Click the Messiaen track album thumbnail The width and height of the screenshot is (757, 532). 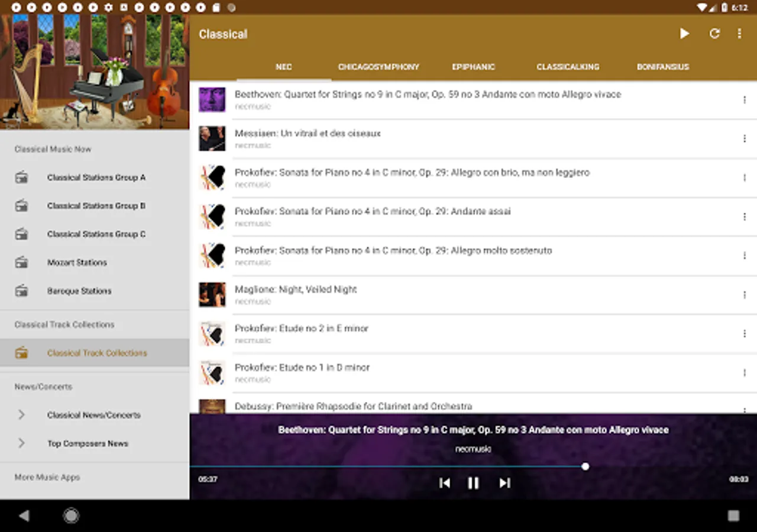[x=212, y=139]
